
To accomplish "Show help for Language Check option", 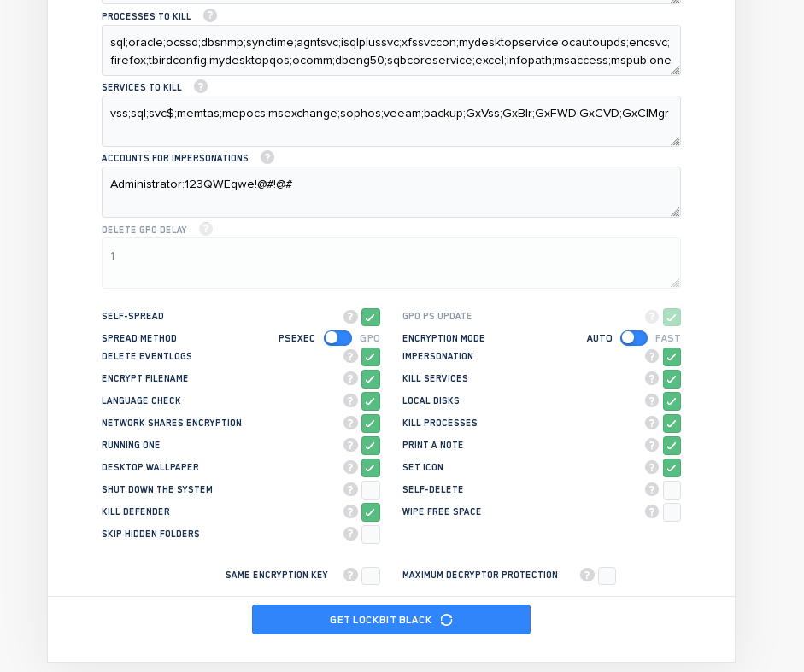I will pyautogui.click(x=350, y=400).
